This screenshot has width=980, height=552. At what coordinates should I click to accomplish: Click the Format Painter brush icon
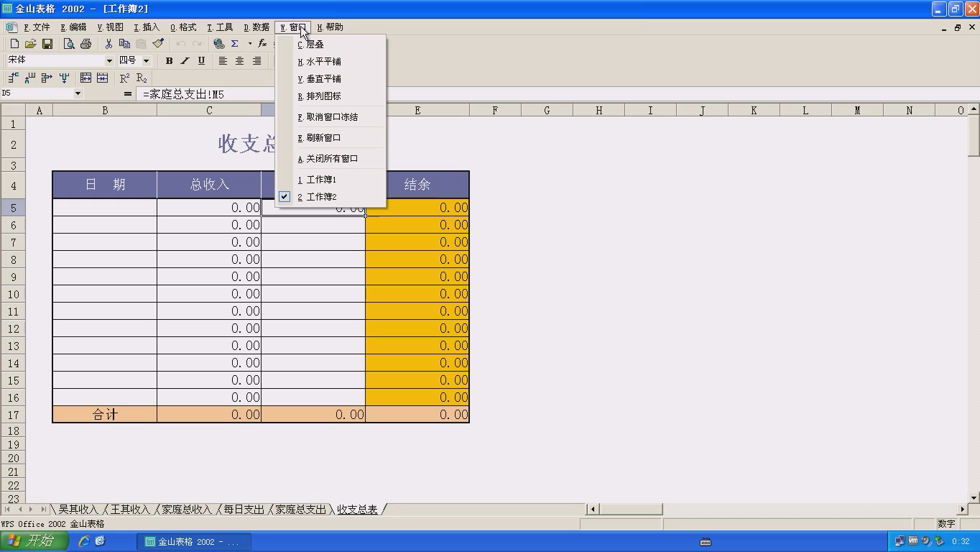[x=158, y=44]
